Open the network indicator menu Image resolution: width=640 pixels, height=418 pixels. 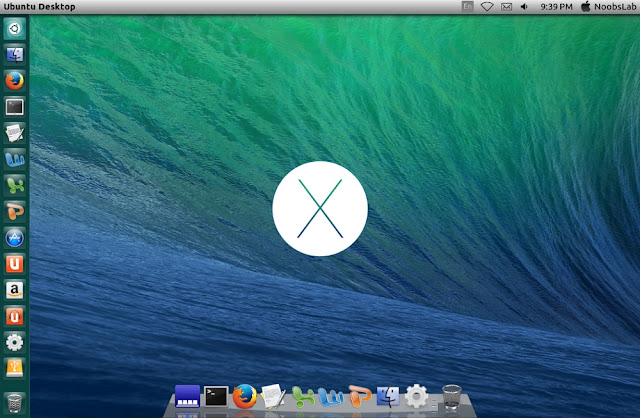pos(487,7)
